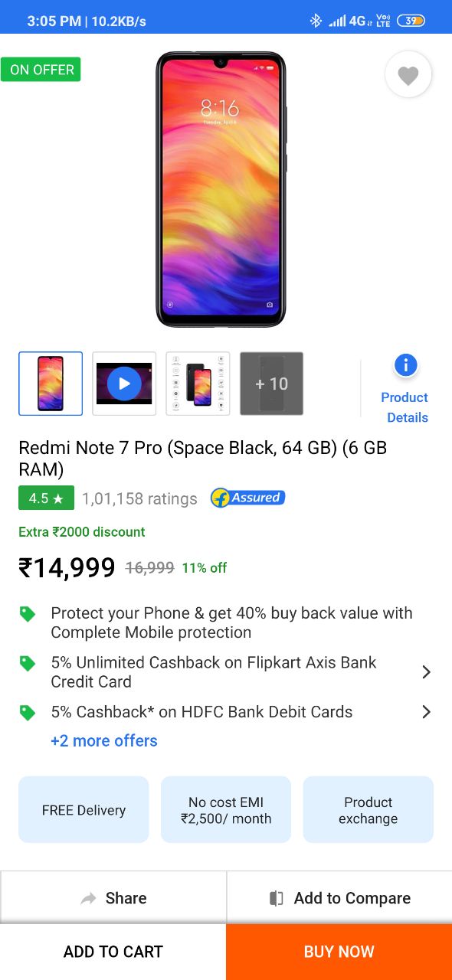Click the BUY NOW button
Image resolution: width=452 pixels, height=980 pixels.
pyautogui.click(x=339, y=952)
